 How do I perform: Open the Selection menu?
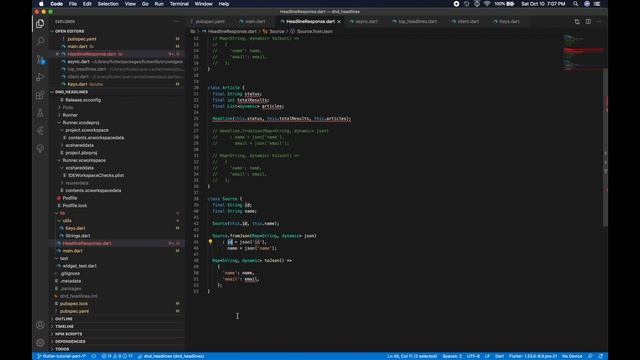(108, 4)
